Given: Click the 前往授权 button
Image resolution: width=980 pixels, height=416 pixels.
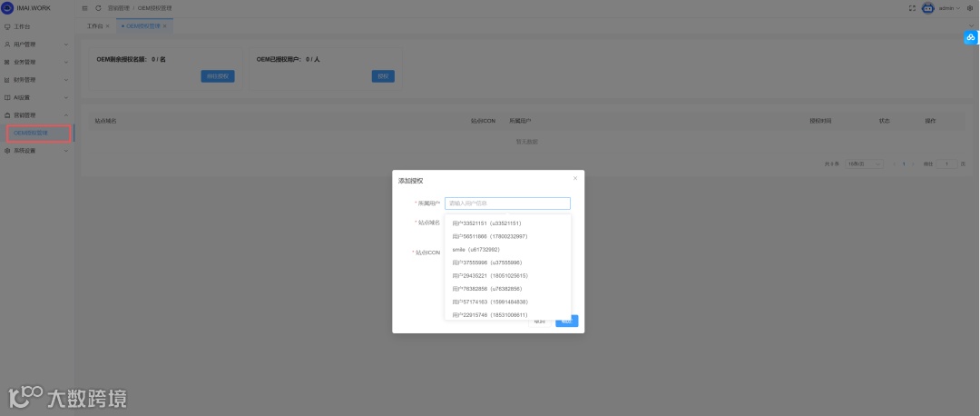Looking at the screenshot, I should point(218,76).
